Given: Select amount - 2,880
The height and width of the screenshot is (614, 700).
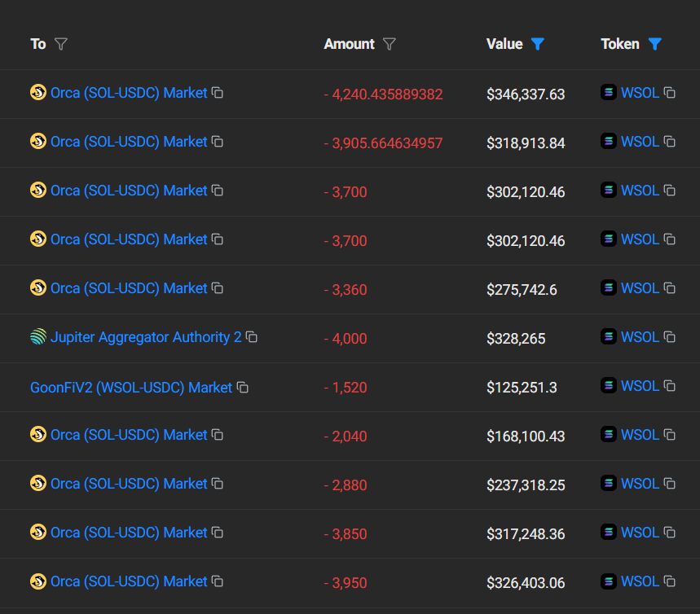Looking at the screenshot, I should point(346,485).
